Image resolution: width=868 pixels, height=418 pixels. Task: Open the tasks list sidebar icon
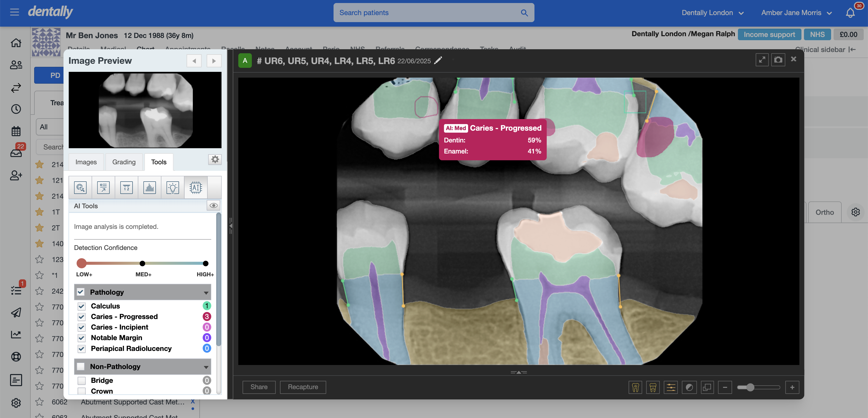tap(16, 290)
